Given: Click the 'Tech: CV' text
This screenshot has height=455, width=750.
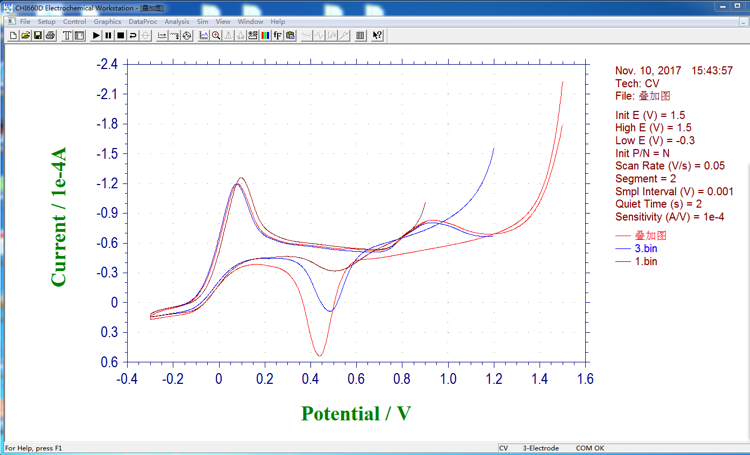Looking at the screenshot, I should point(637,83).
